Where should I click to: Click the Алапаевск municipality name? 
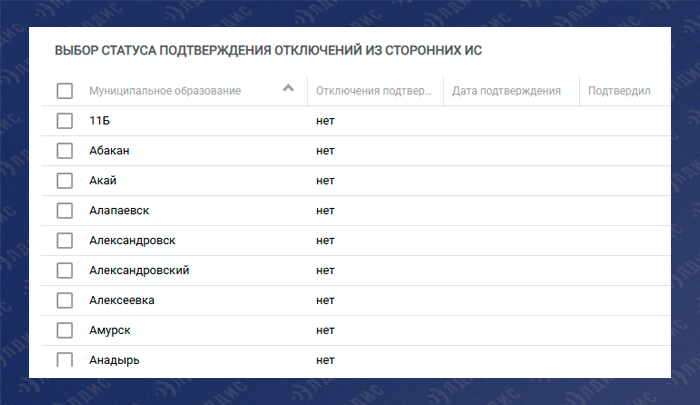click(x=119, y=210)
